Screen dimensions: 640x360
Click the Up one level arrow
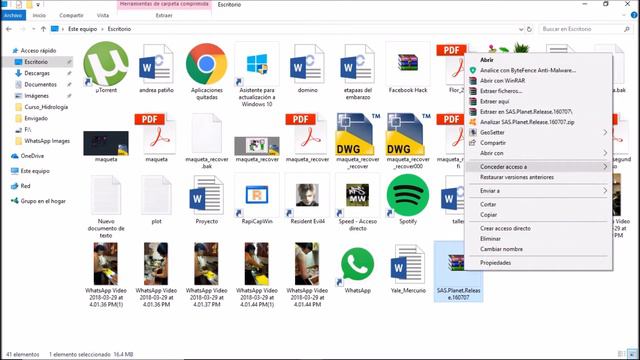[x=43, y=29]
